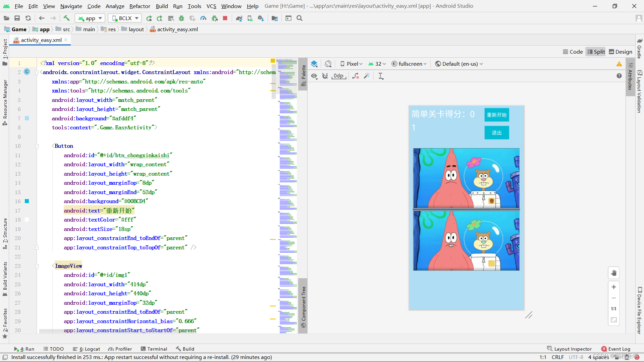Open the Logcat tool window tab
This screenshot has height=362, width=644.
pyautogui.click(x=87, y=349)
